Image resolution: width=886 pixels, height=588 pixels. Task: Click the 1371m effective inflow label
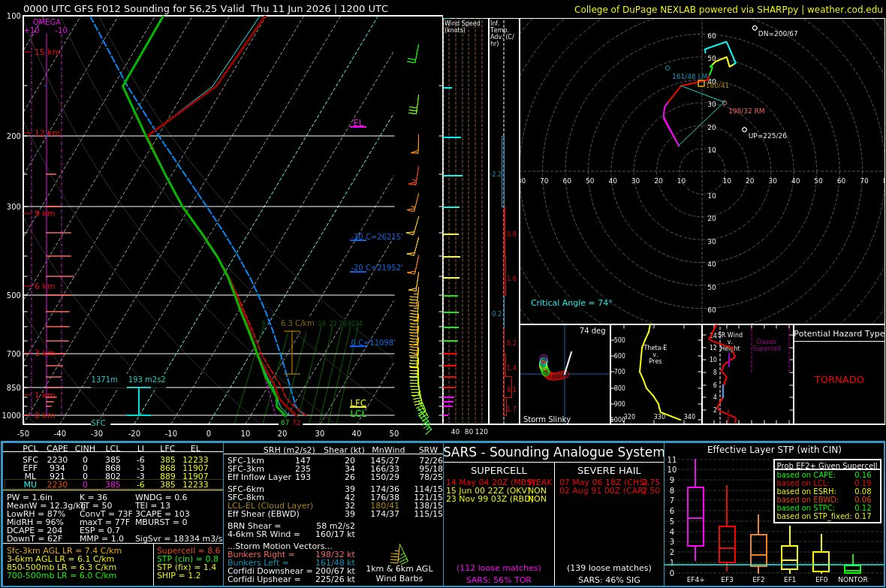tap(104, 379)
